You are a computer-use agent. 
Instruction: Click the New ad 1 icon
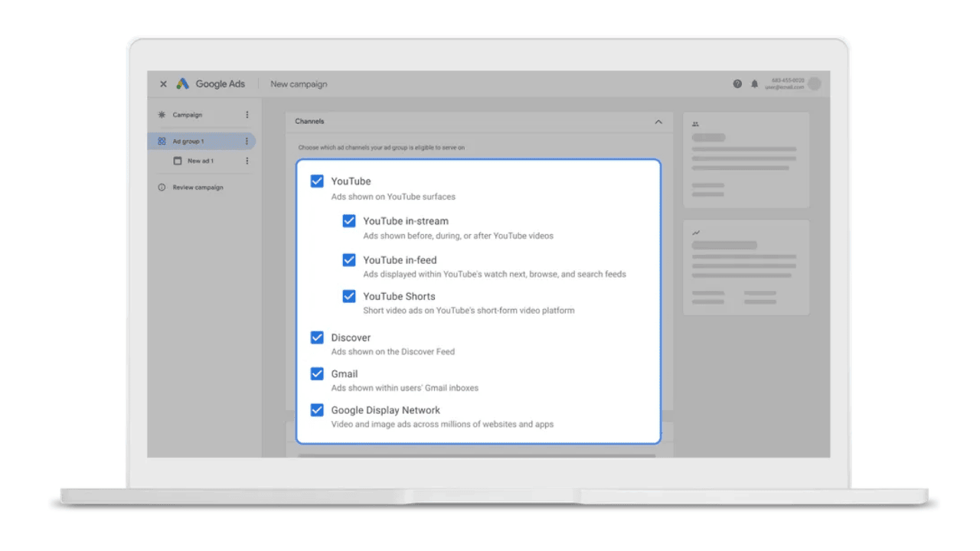(x=178, y=161)
